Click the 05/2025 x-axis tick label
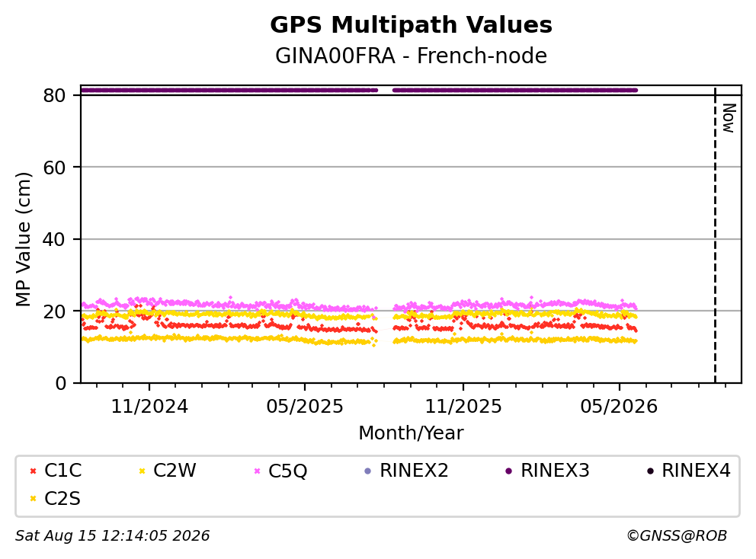The image size is (756, 559). pyautogui.click(x=305, y=407)
